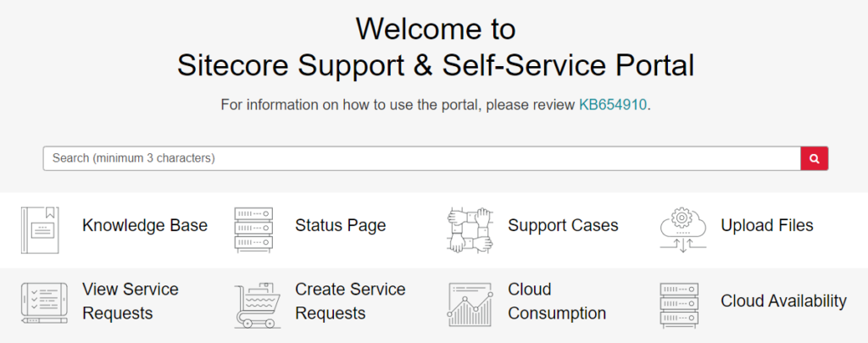The image size is (868, 343).
Task: Open the View Service Requests text link
Action: (130, 301)
